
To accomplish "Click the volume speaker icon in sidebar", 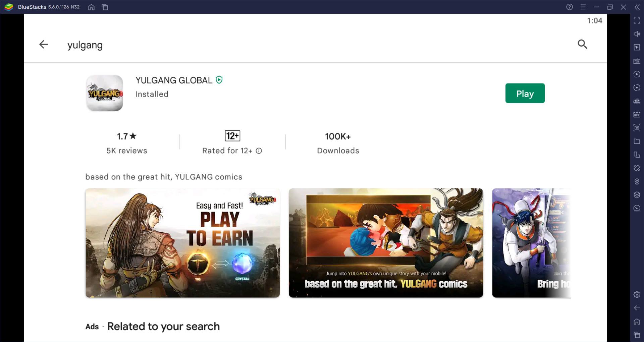I will tap(637, 34).
